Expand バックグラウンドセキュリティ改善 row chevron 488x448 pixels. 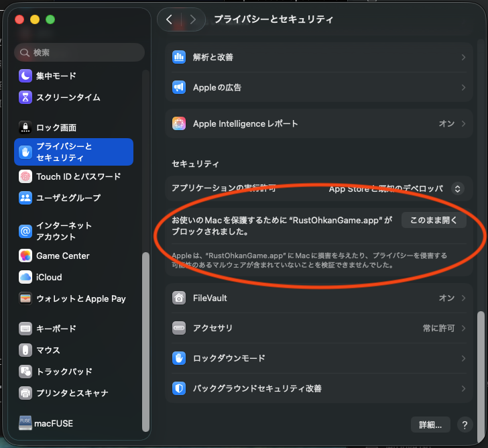tap(463, 388)
